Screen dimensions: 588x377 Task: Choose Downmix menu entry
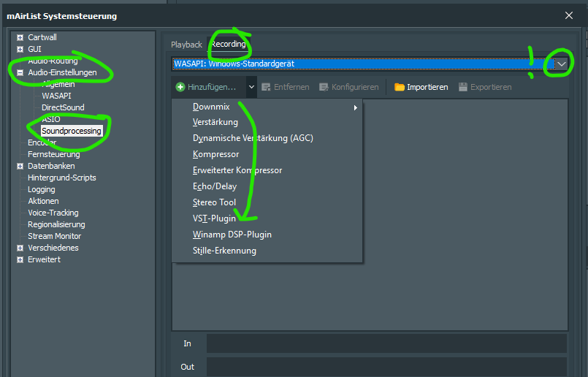point(211,107)
